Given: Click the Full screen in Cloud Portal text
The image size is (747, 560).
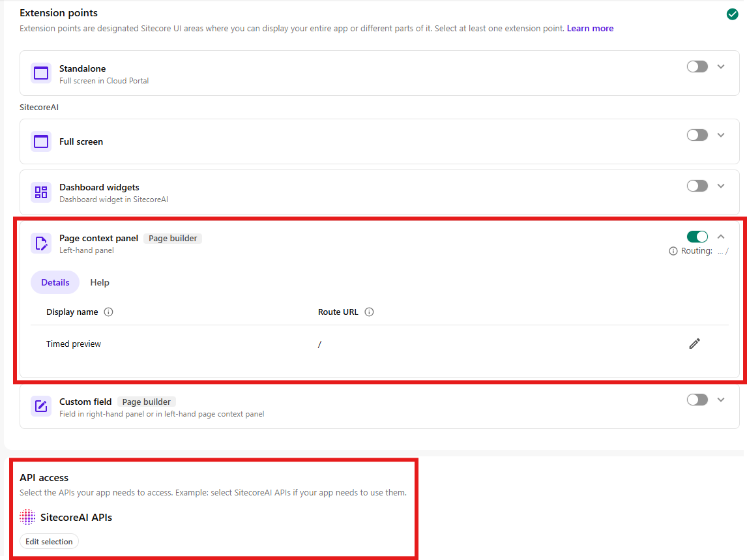Looking at the screenshot, I should [x=104, y=81].
